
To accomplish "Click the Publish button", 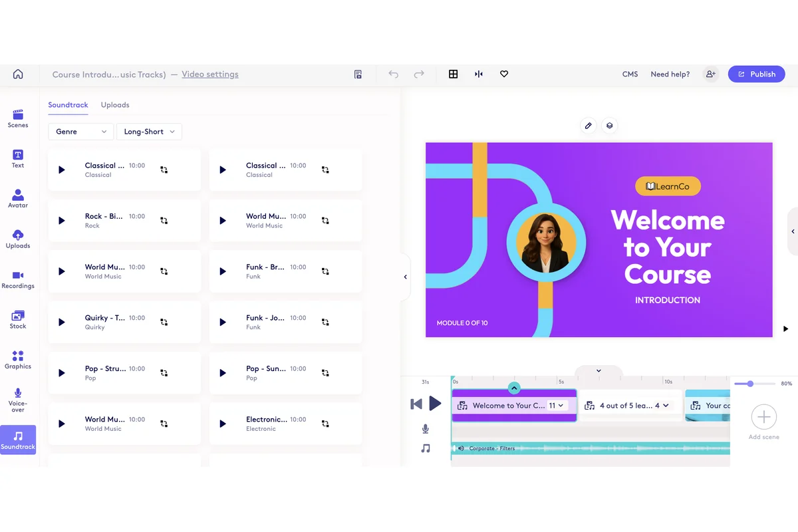I will click(x=756, y=74).
